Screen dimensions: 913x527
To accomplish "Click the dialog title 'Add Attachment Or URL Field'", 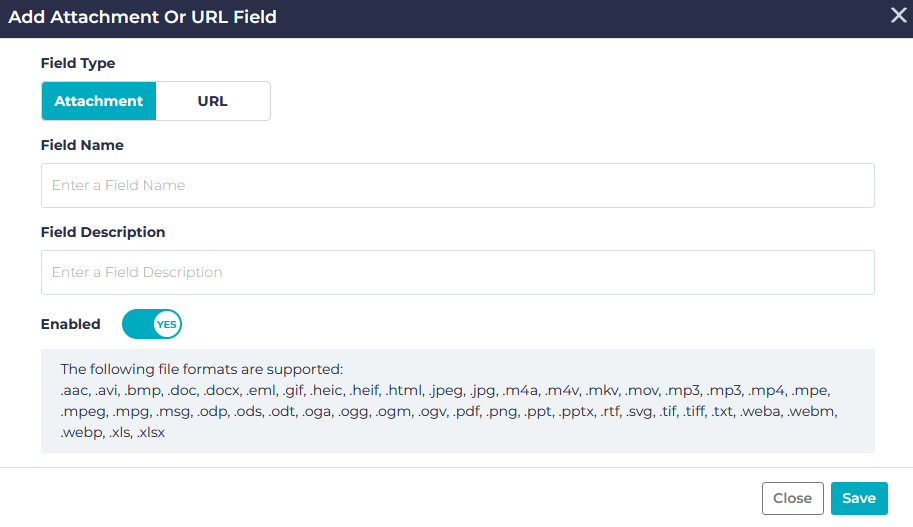I will pyautogui.click(x=143, y=17).
